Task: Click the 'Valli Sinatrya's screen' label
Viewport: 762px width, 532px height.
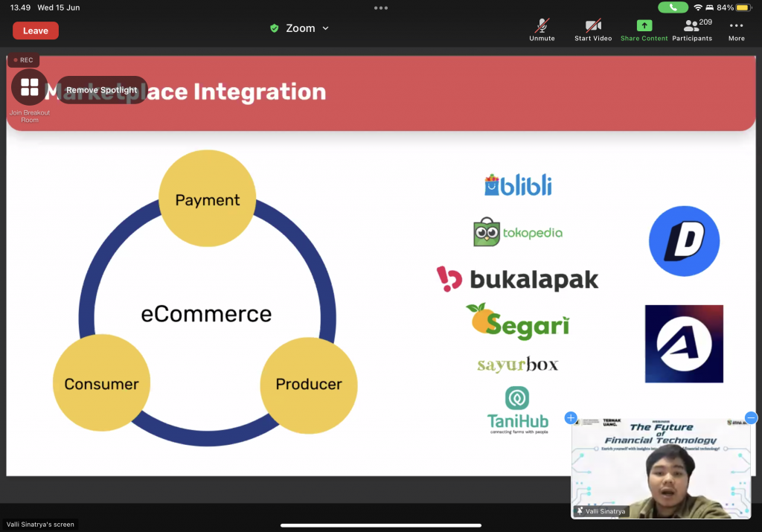Action: click(x=40, y=525)
